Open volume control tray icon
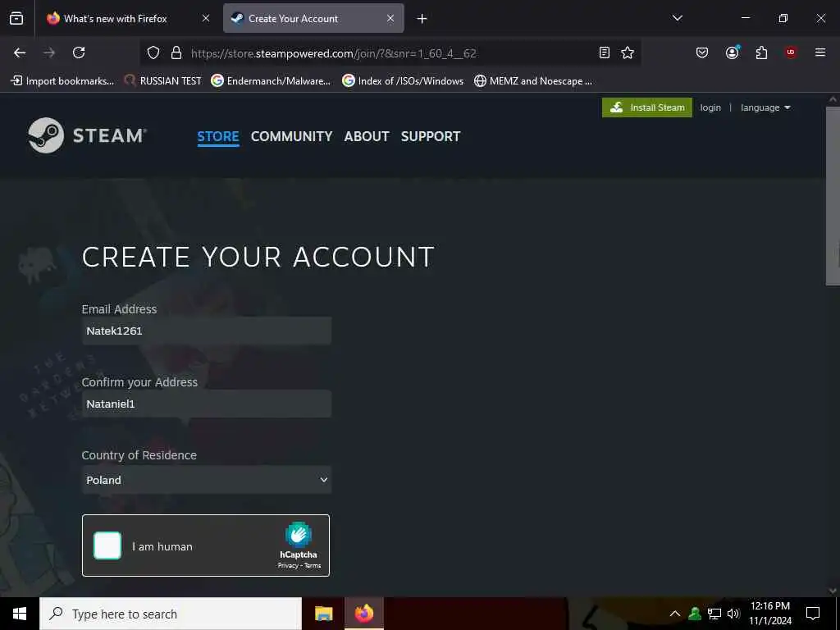 point(733,614)
